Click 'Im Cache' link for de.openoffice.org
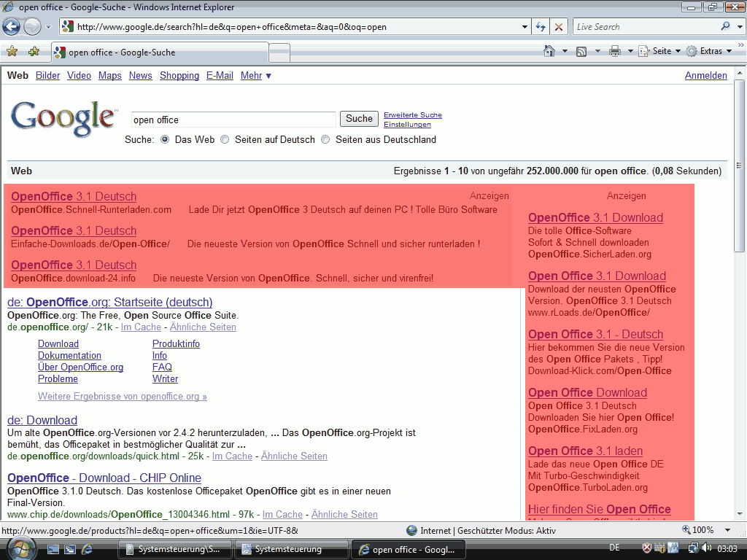747x560 pixels. coord(141,327)
